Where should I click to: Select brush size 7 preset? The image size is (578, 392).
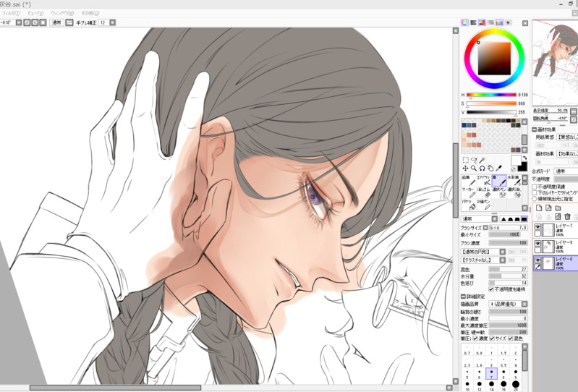[491, 374]
